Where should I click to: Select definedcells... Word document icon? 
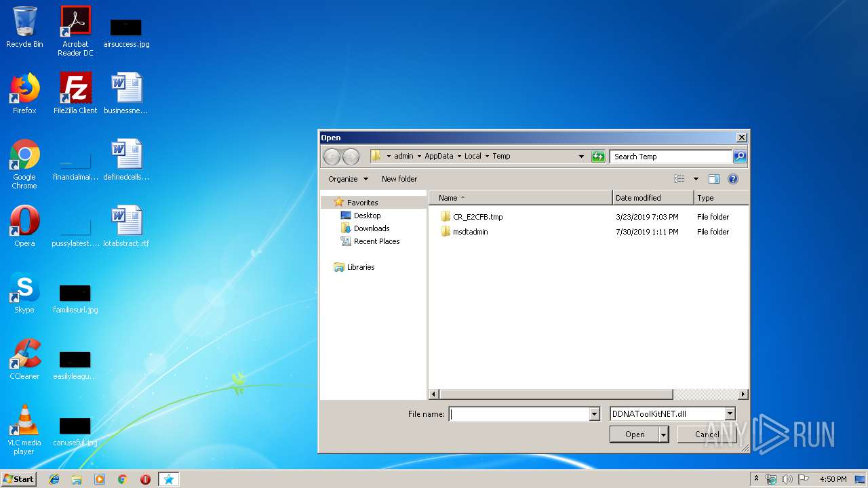pyautogui.click(x=126, y=160)
